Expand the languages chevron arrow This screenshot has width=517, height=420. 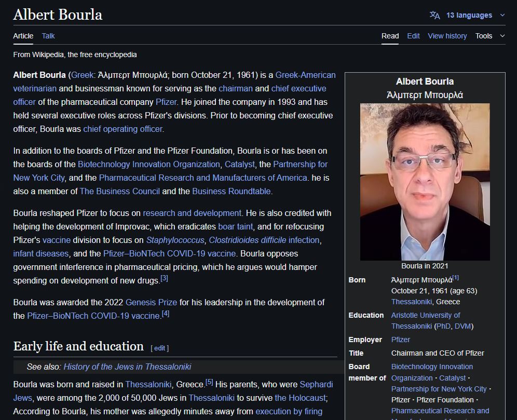(x=502, y=15)
